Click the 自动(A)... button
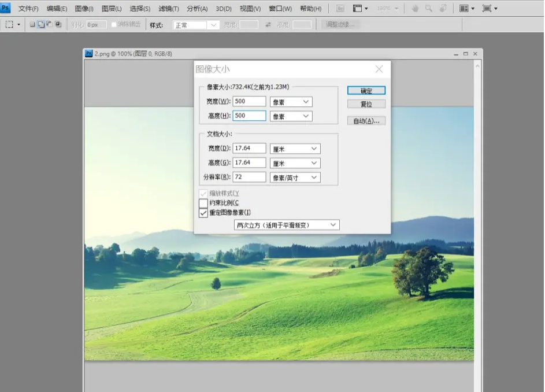The image size is (545, 392). coord(366,121)
